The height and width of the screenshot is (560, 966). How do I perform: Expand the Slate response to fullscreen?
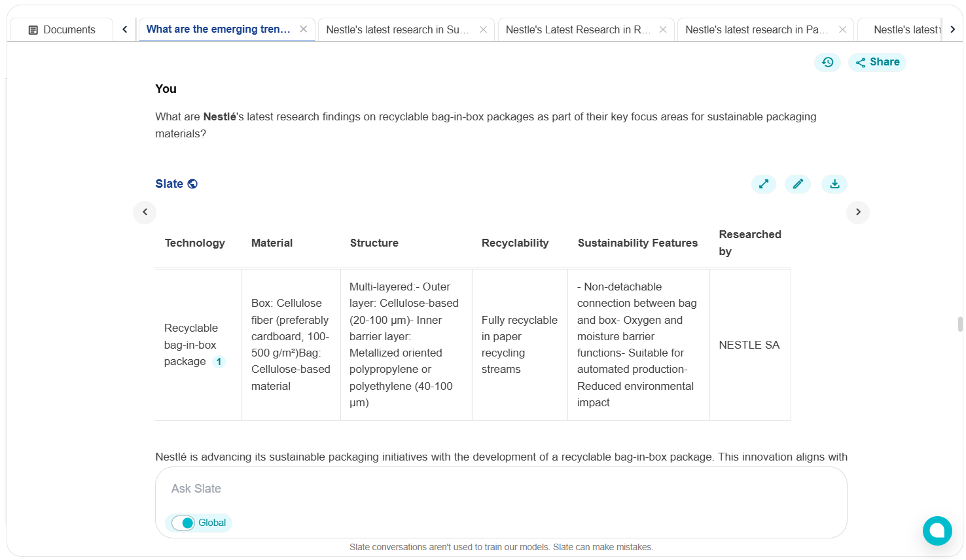pos(763,184)
